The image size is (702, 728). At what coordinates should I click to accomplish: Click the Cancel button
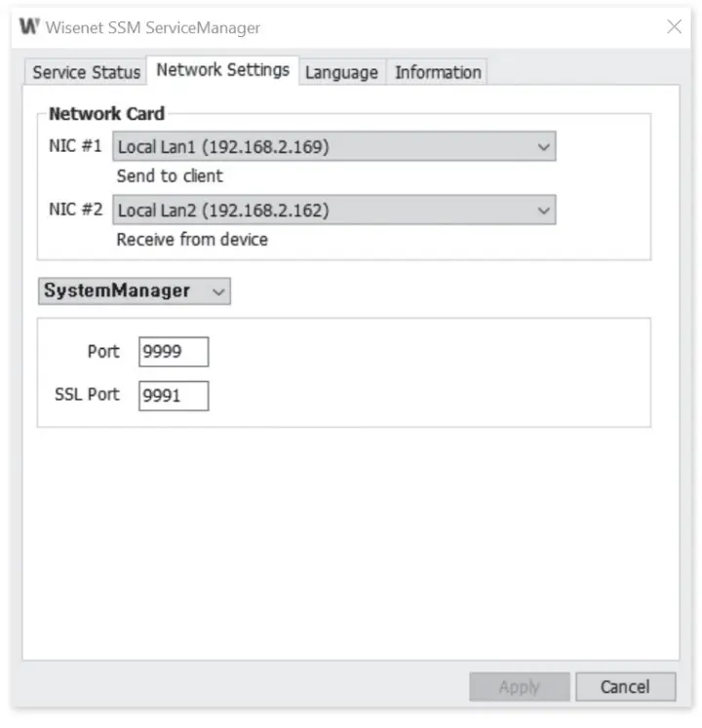[625, 686]
